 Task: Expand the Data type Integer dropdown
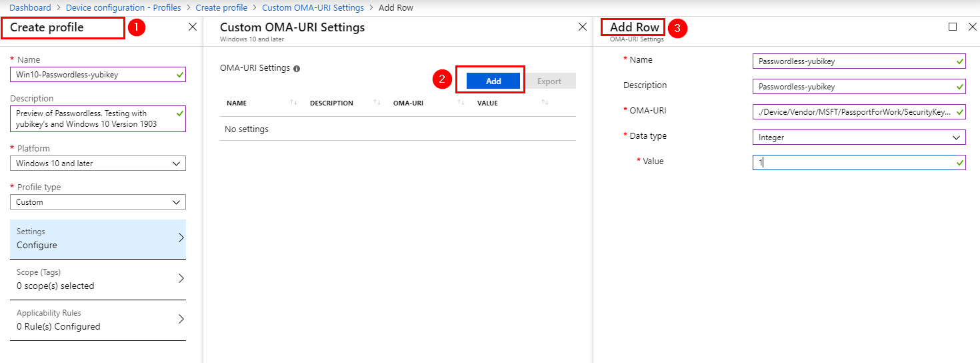pos(859,137)
